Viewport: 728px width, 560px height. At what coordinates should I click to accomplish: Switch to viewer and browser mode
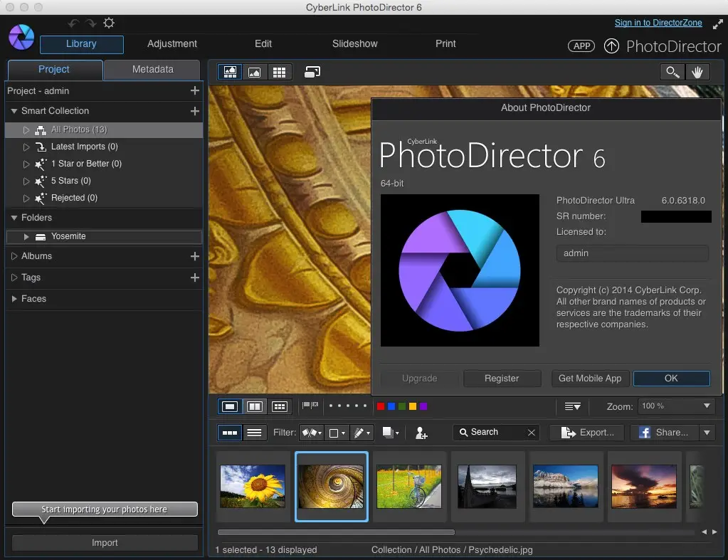click(x=231, y=72)
